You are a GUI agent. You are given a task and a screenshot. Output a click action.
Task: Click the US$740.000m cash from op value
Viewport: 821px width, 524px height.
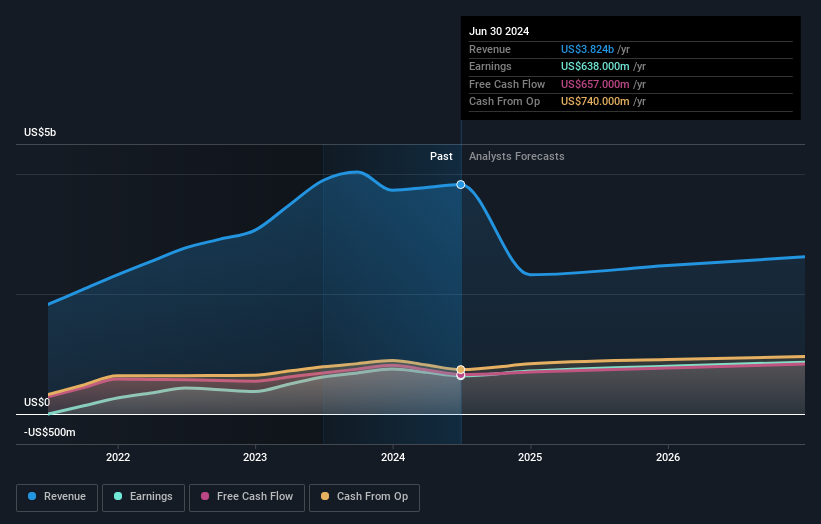tap(595, 102)
